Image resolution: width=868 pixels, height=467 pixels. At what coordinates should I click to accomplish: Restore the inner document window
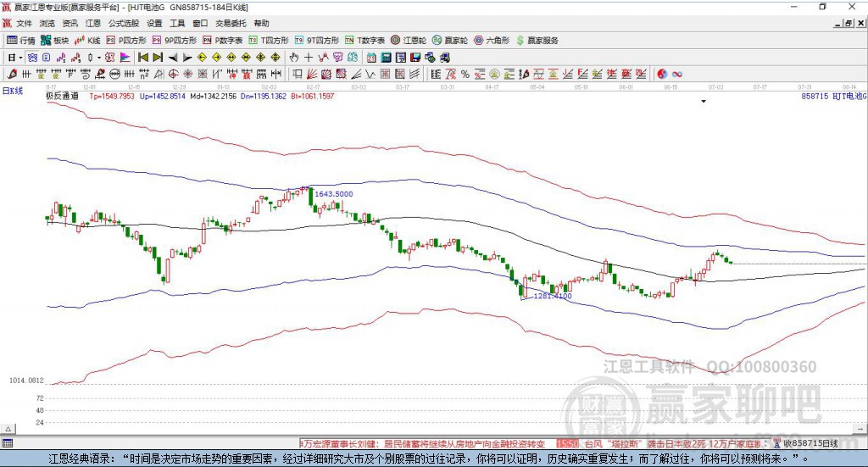click(x=849, y=23)
